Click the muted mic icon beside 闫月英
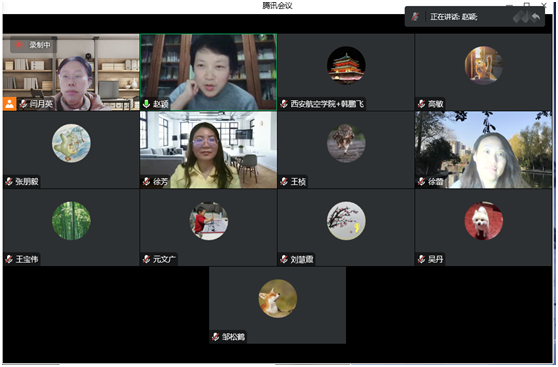558x367 pixels. pos(23,104)
